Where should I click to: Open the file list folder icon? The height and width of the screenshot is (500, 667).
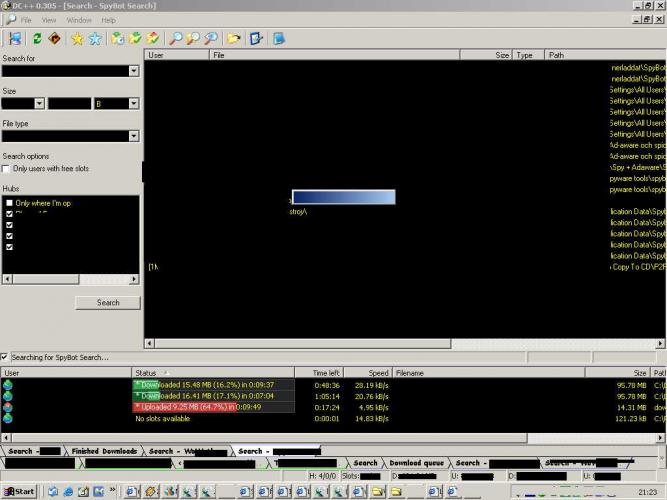234,38
